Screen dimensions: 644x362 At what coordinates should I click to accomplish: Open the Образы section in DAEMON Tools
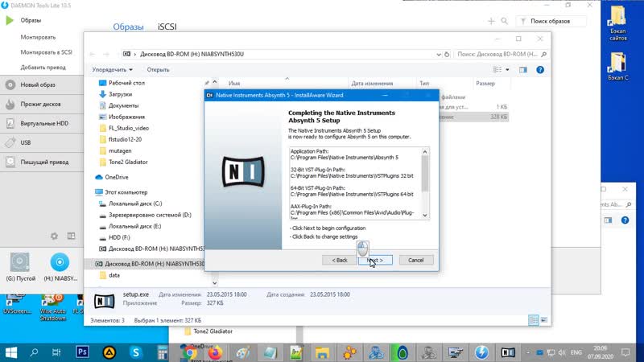(x=31, y=20)
